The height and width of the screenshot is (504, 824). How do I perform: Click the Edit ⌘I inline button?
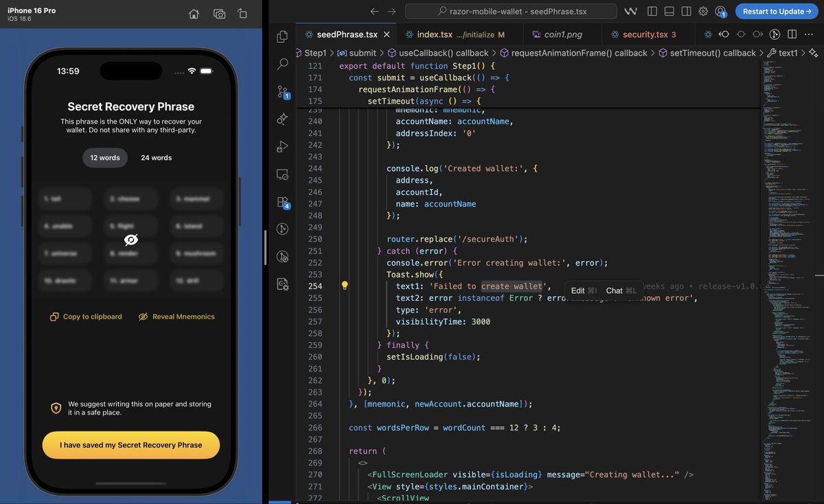pyautogui.click(x=584, y=290)
